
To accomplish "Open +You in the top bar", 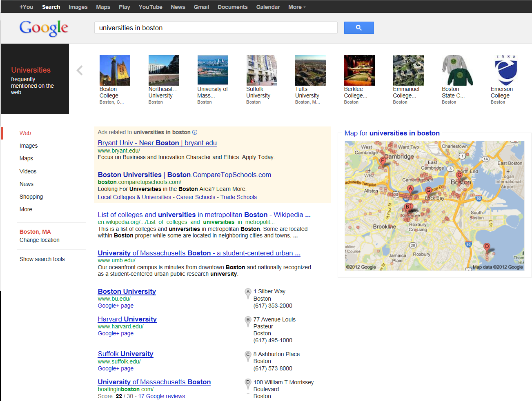I will (x=26, y=7).
